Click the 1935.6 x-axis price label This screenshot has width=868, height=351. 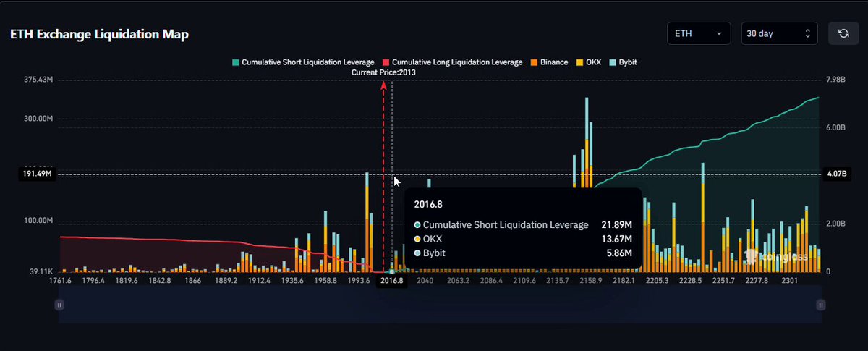click(293, 280)
